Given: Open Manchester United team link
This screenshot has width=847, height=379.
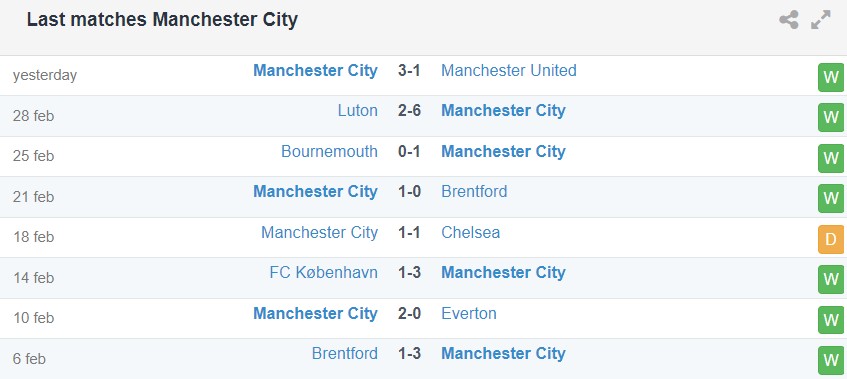Looking at the screenshot, I should pyautogui.click(x=509, y=70).
